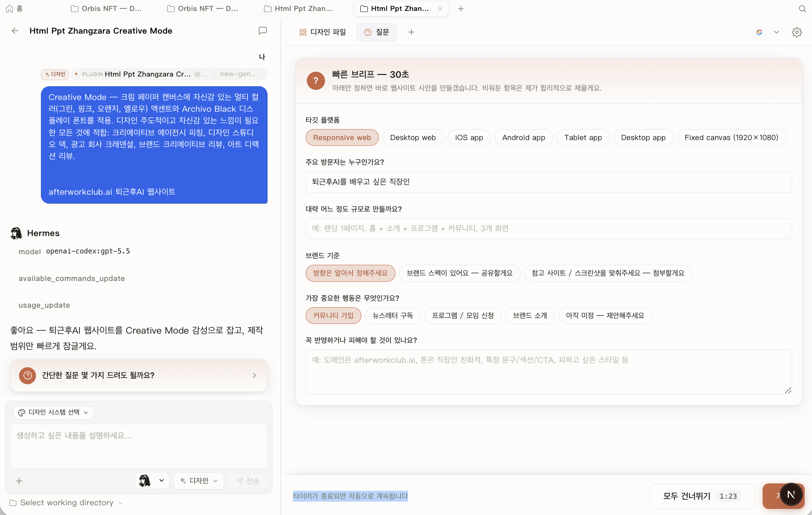
Task: Select 커뮤니티 가입 action
Action: tap(333, 316)
